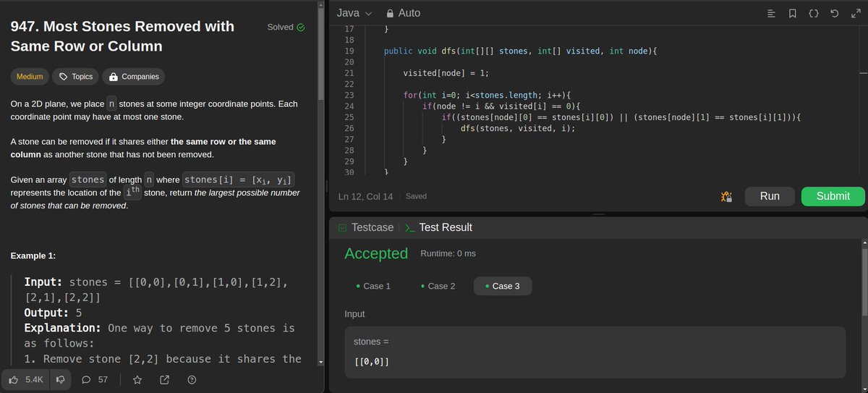Open the help question mark icon

tap(192, 379)
